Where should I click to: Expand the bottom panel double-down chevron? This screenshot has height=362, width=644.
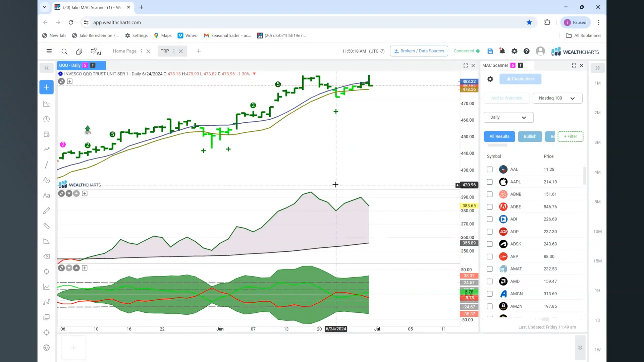pos(580,348)
